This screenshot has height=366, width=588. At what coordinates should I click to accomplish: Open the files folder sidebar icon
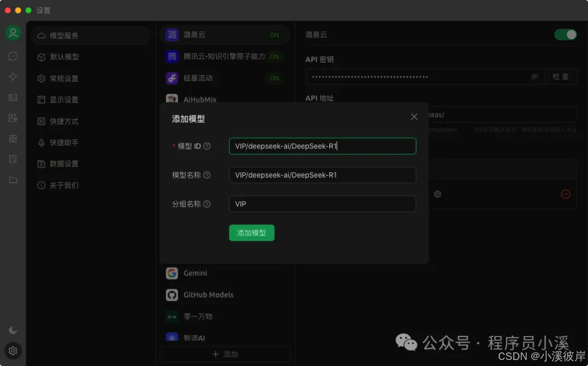(13, 180)
